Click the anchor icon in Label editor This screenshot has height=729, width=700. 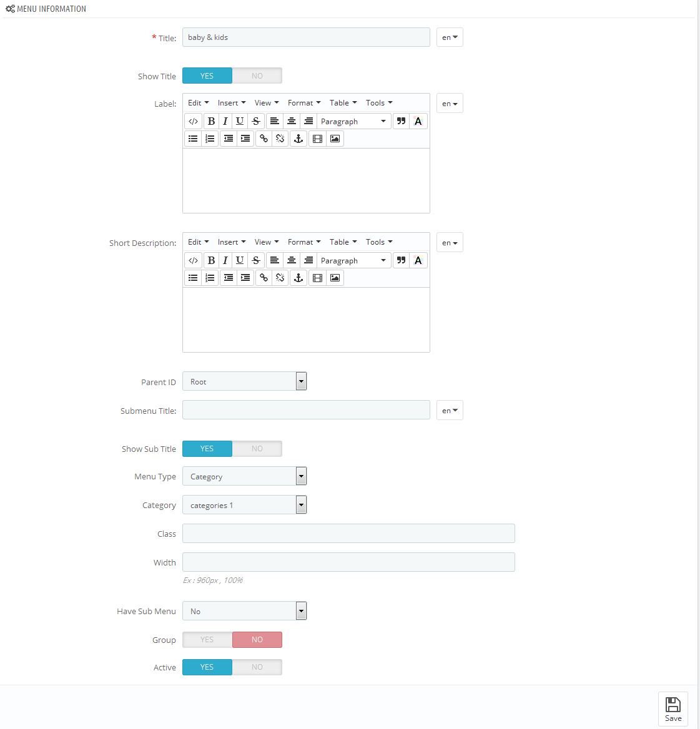[298, 139]
